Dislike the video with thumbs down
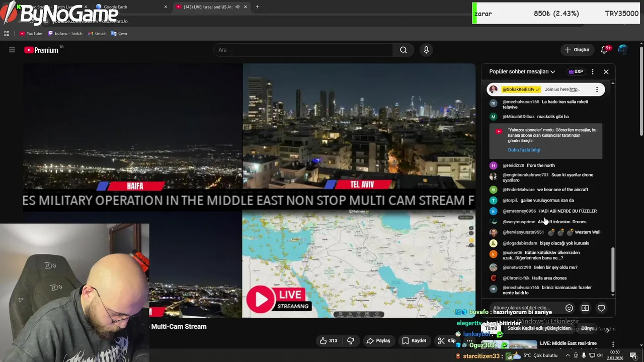The height and width of the screenshot is (362, 644). click(x=351, y=341)
